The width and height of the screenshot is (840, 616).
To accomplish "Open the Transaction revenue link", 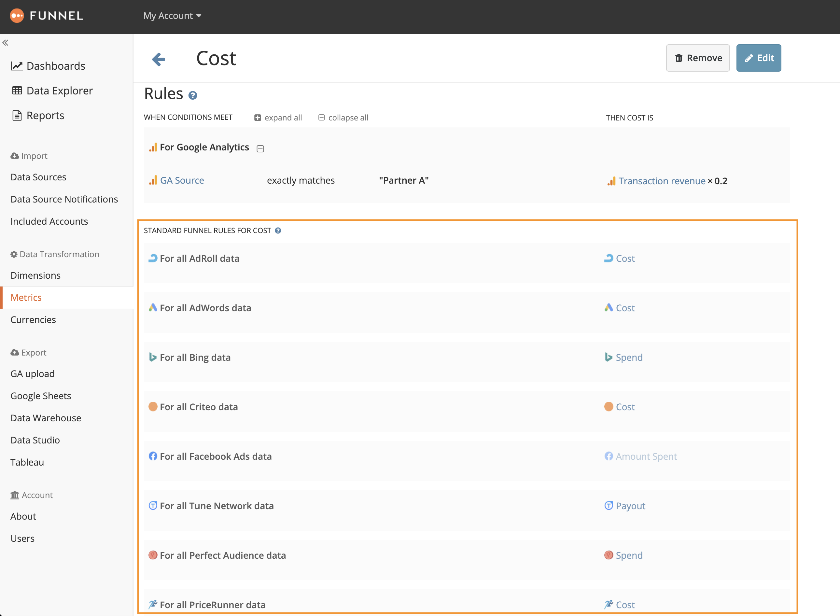I will [662, 181].
